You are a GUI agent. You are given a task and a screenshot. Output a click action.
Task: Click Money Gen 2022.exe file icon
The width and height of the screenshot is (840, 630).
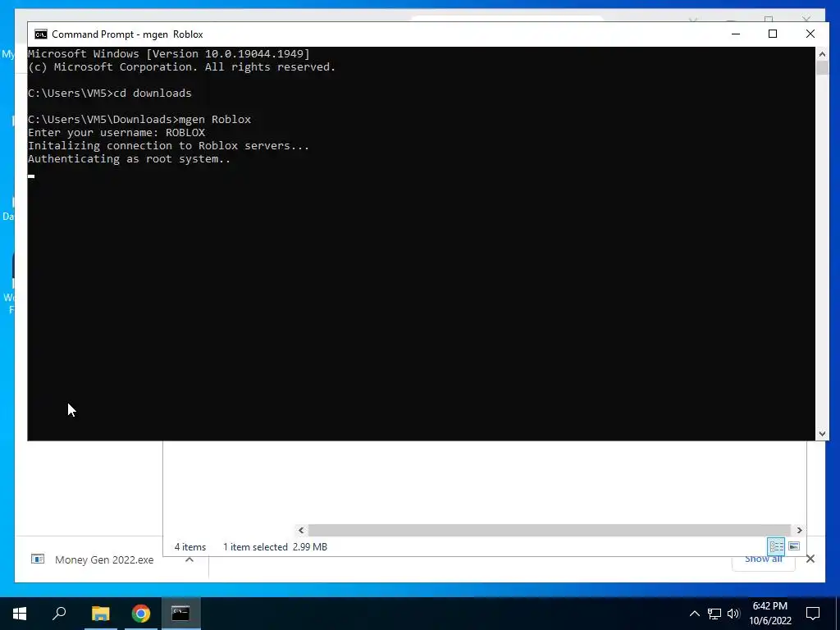point(38,559)
